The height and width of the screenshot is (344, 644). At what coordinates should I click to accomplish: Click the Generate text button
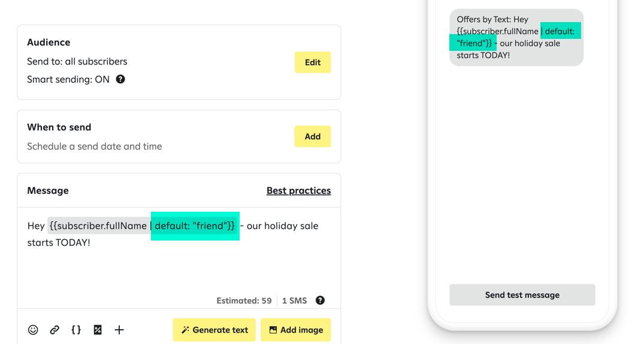point(214,330)
